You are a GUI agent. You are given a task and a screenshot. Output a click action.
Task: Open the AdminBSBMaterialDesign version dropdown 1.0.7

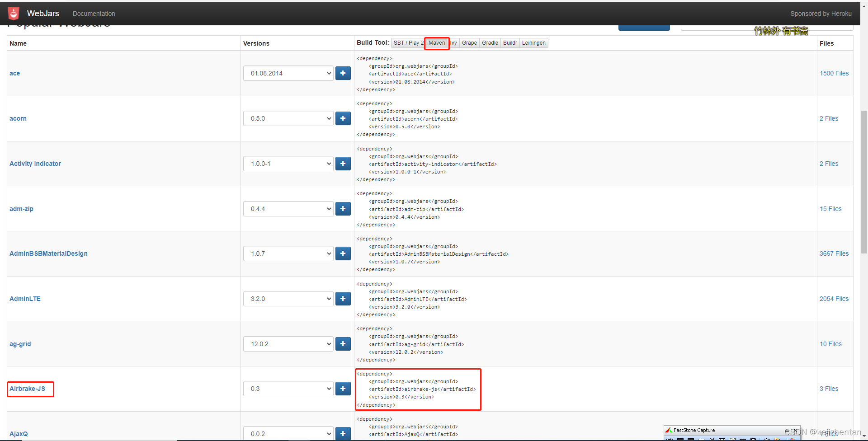tap(288, 253)
